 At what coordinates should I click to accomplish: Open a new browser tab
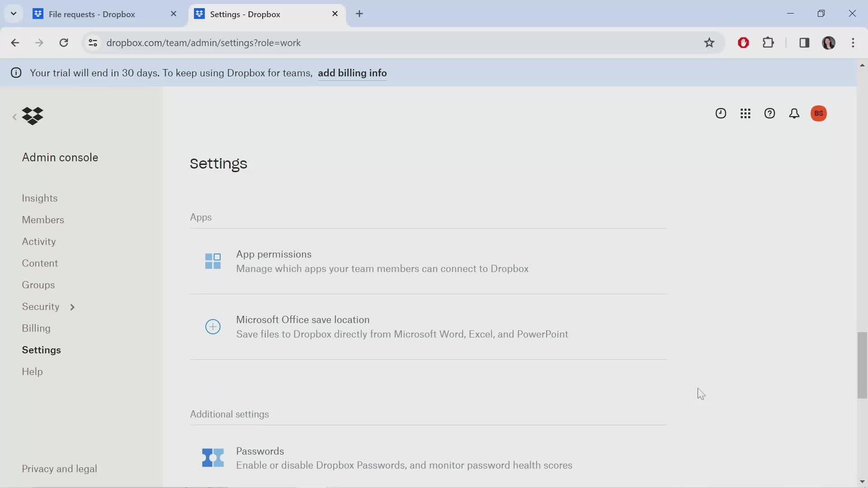359,14
